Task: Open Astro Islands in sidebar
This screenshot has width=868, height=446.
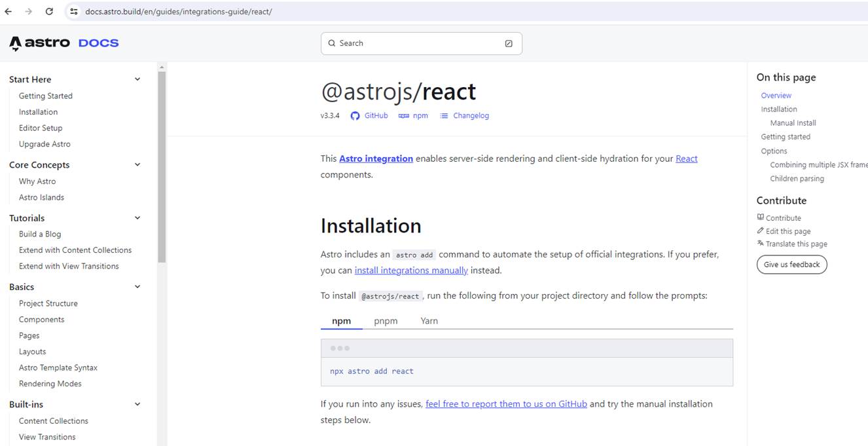Action: pos(41,198)
